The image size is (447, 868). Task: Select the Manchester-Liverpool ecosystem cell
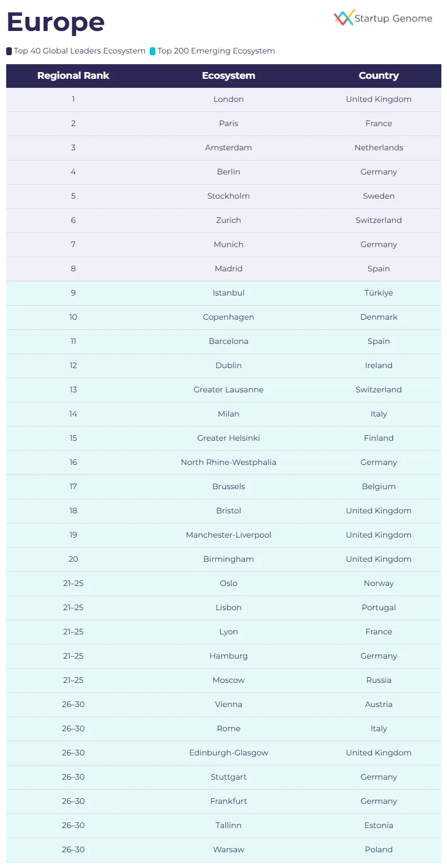click(229, 535)
